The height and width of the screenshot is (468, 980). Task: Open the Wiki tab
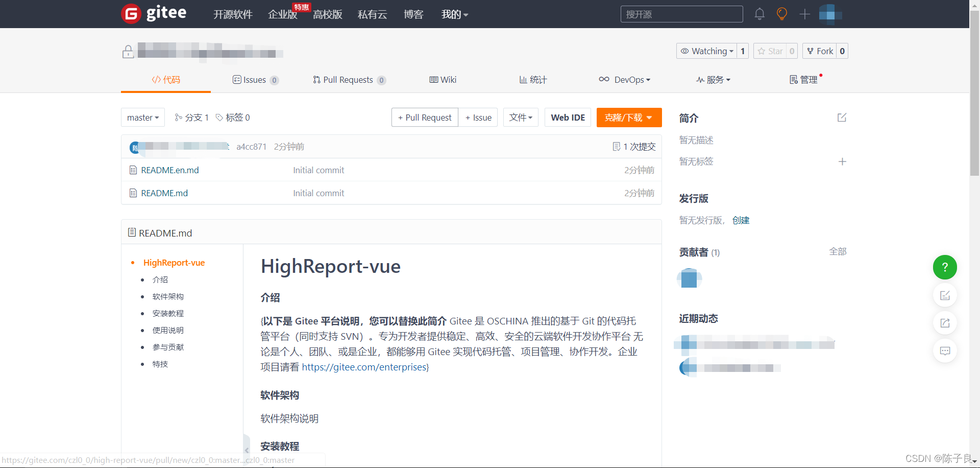point(443,80)
